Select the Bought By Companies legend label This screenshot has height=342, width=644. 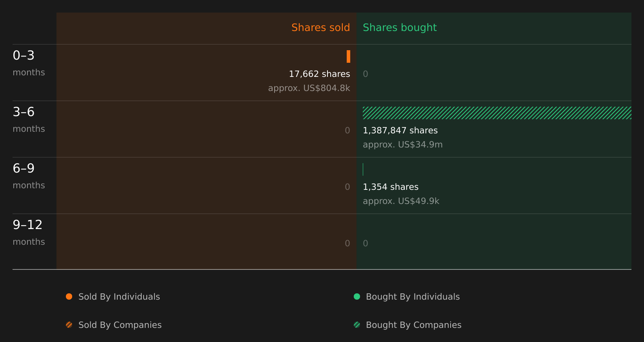coord(413,325)
